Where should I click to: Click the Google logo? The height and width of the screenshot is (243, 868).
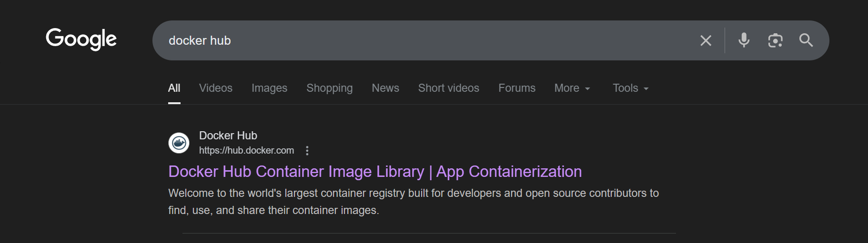81,39
